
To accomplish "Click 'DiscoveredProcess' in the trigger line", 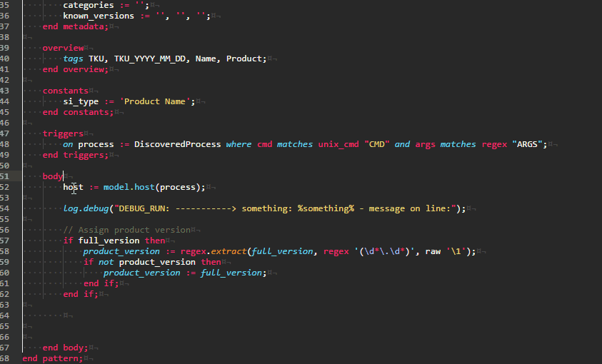I will click(177, 145).
